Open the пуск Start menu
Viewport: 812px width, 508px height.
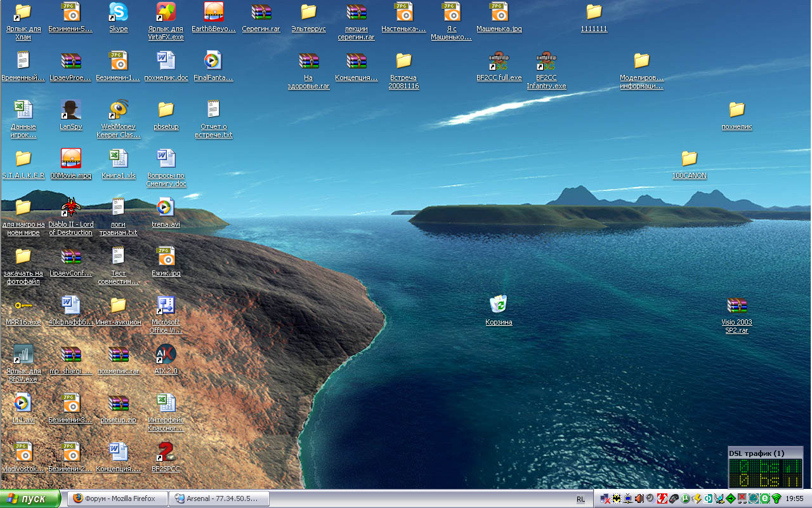[x=30, y=499]
